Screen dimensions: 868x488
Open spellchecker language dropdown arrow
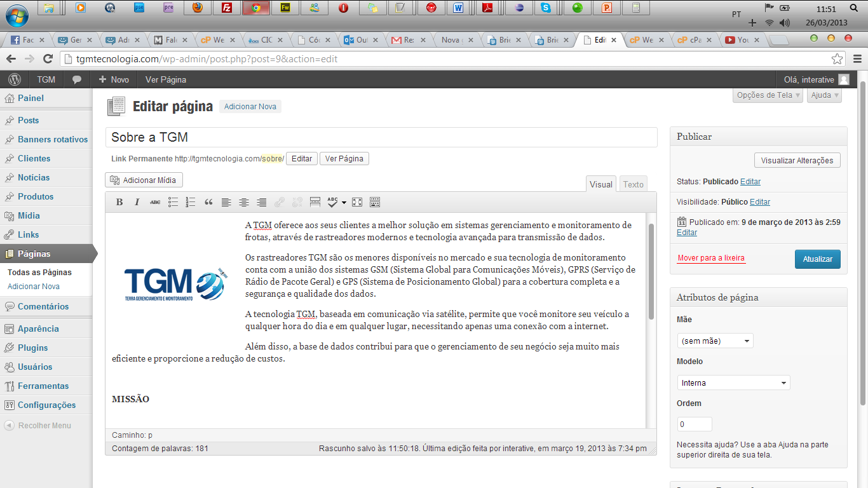[x=344, y=203]
